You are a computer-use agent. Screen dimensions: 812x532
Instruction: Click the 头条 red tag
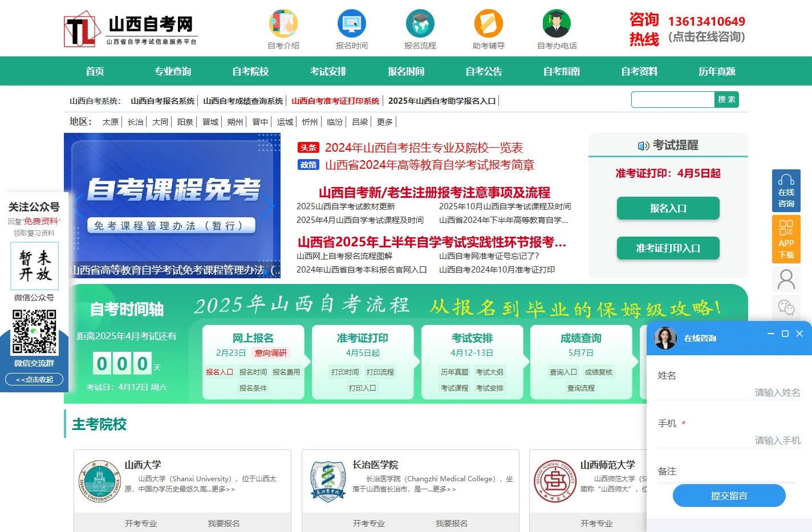click(308, 148)
